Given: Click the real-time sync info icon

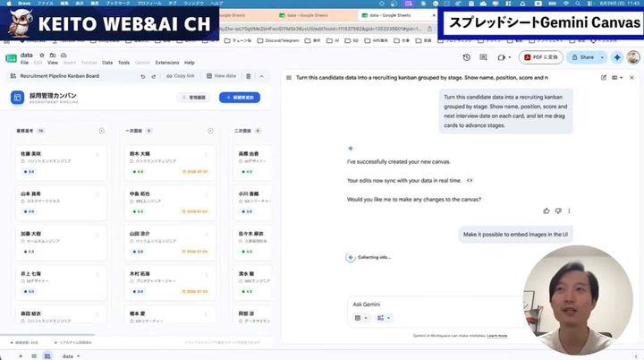Looking at the screenshot, I should [470, 181].
